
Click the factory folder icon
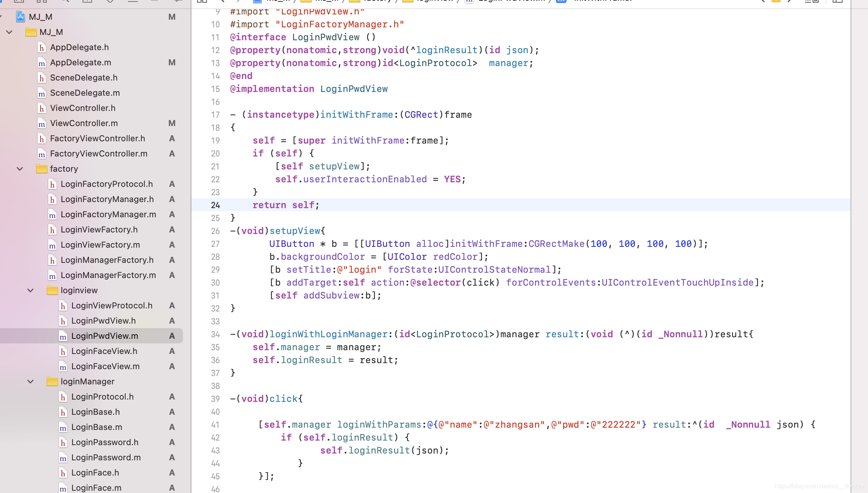[41, 169]
